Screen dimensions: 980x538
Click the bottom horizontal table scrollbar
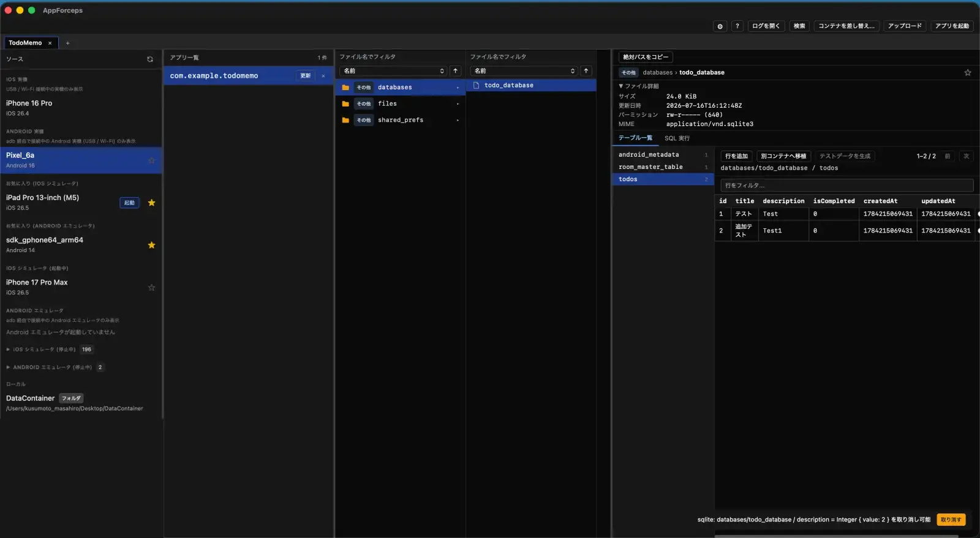(x=836, y=536)
